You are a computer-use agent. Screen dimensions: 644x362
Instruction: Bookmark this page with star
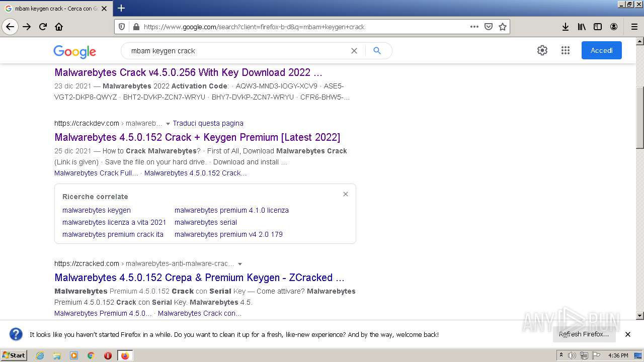click(502, 27)
